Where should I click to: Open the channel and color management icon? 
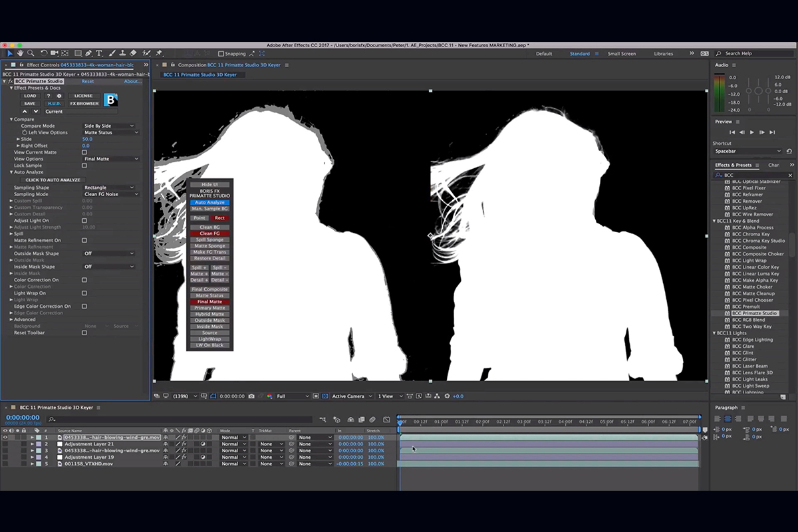coord(269,396)
